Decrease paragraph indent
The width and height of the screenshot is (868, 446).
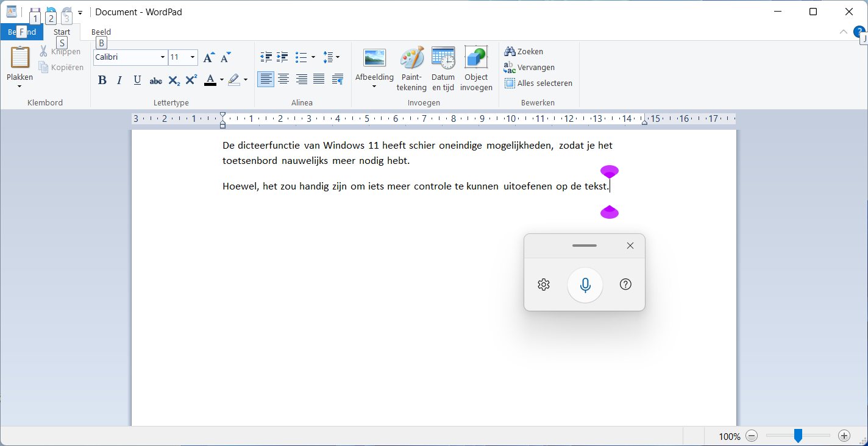pos(266,57)
